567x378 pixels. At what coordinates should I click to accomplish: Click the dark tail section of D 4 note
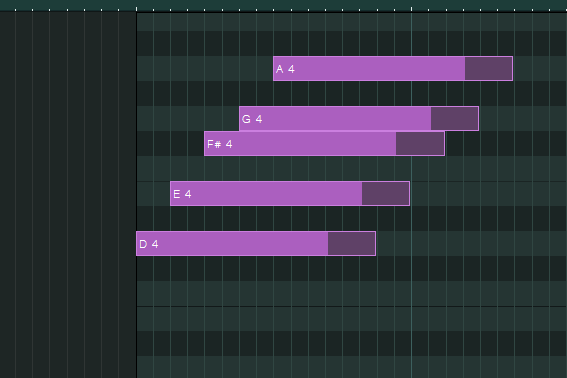pos(351,243)
